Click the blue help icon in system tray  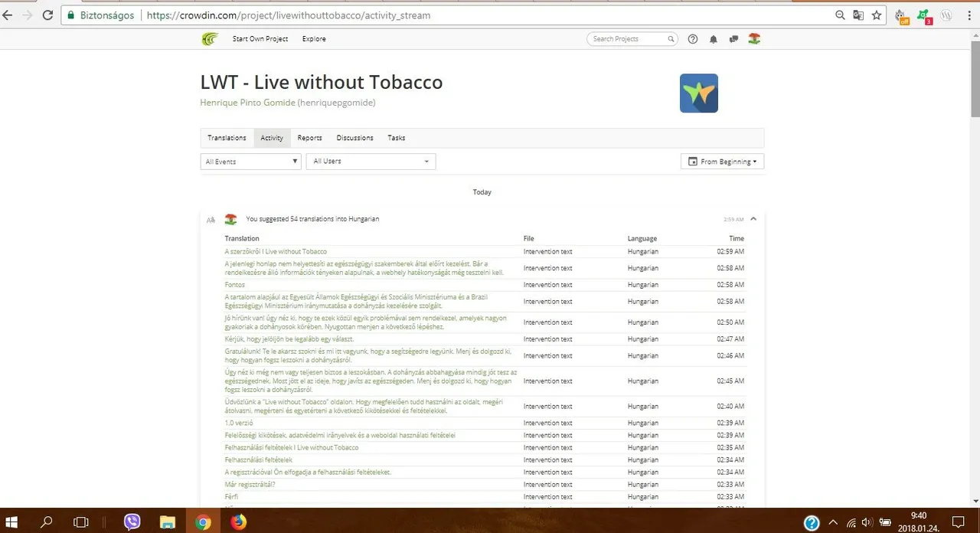[812, 522]
